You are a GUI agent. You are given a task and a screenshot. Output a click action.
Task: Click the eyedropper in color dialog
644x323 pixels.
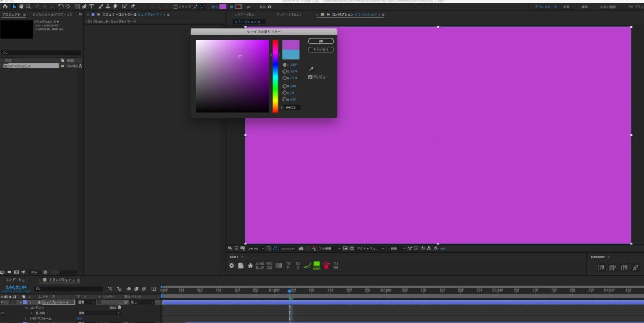(311, 69)
